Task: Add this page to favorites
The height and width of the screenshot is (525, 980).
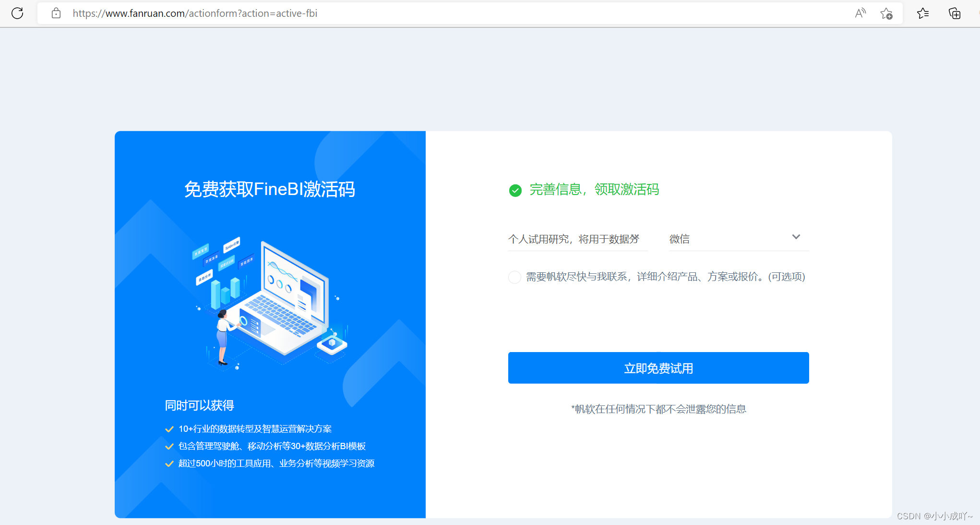Action: (886, 13)
